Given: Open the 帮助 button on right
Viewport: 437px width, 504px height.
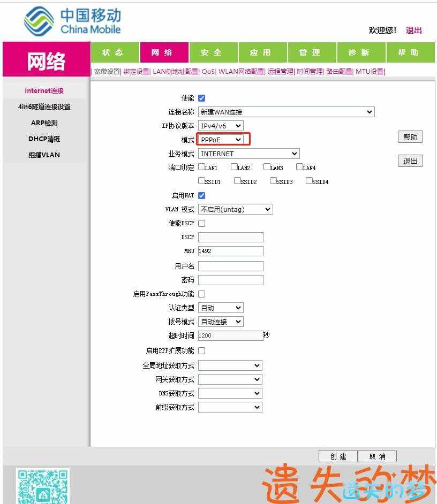Looking at the screenshot, I should tap(410, 137).
